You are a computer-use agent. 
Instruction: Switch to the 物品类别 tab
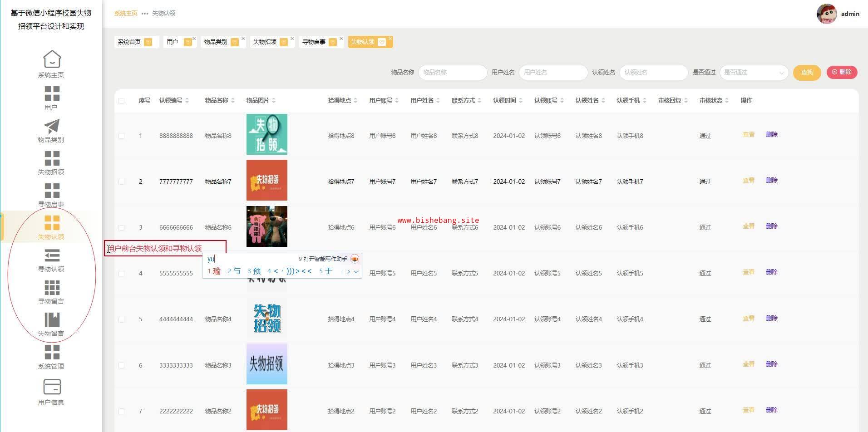[x=216, y=42]
